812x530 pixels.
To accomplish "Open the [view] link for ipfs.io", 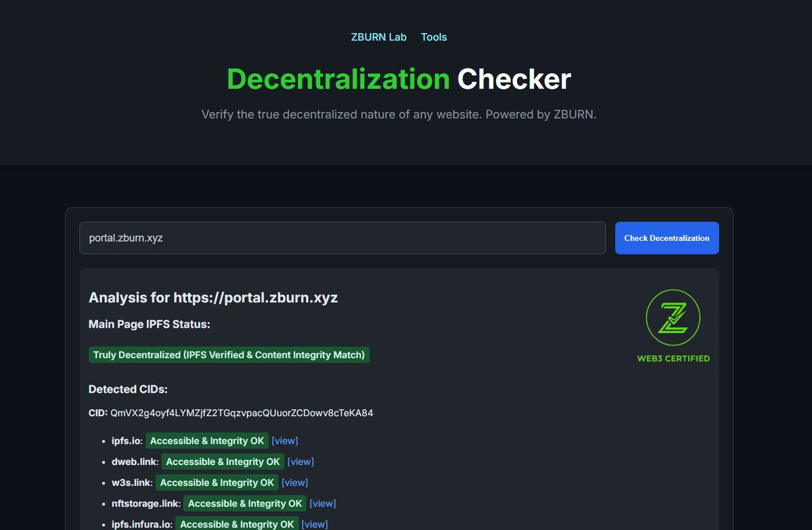I will coord(285,441).
